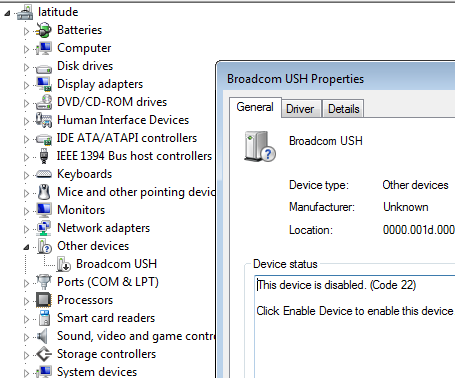Expand the Display adapters node arrow
The image size is (455, 378).
(x=26, y=85)
